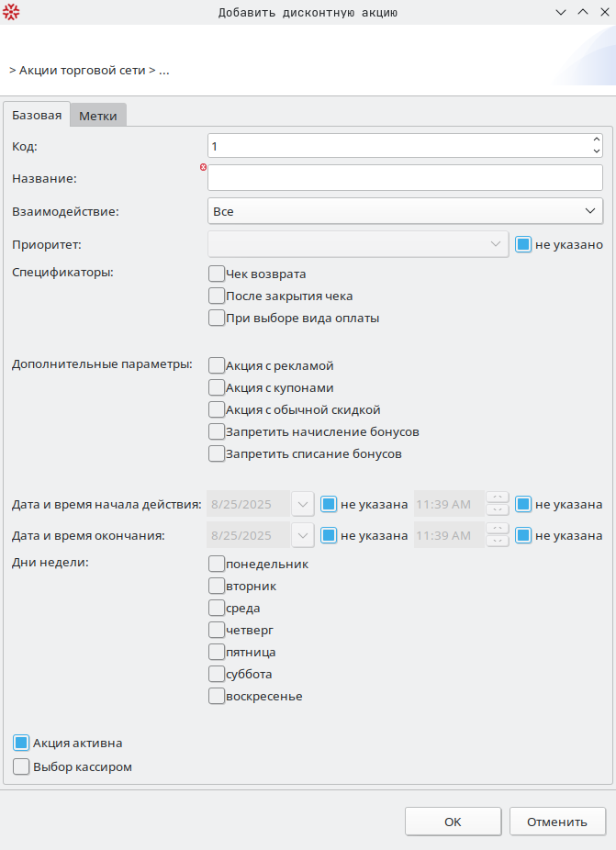Image resolution: width=616 pixels, height=850 pixels.
Task: Click the Отменить button
Action: pyautogui.click(x=557, y=822)
